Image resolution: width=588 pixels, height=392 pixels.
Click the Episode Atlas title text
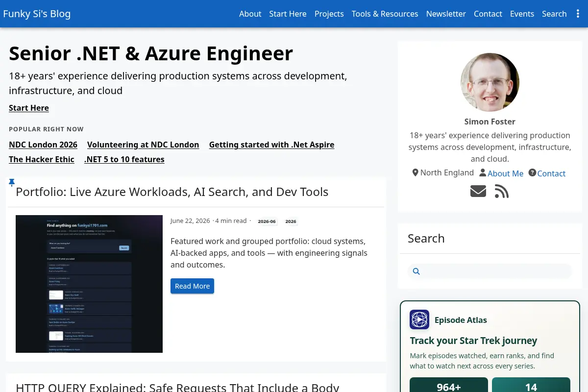pyautogui.click(x=461, y=320)
